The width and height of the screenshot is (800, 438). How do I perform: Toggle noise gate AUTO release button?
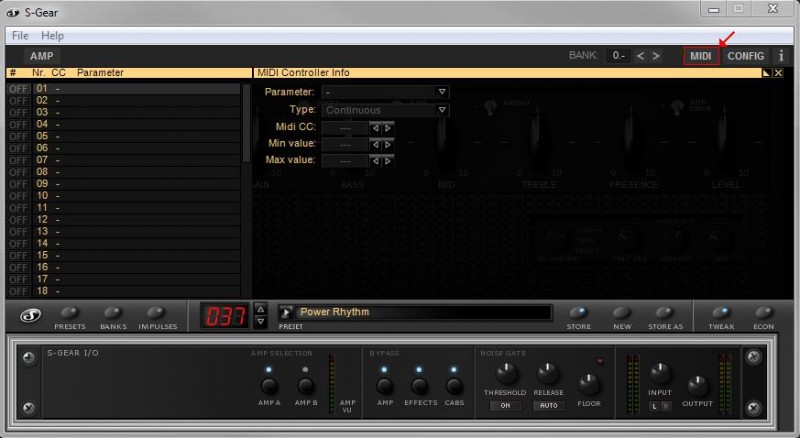[549, 406]
